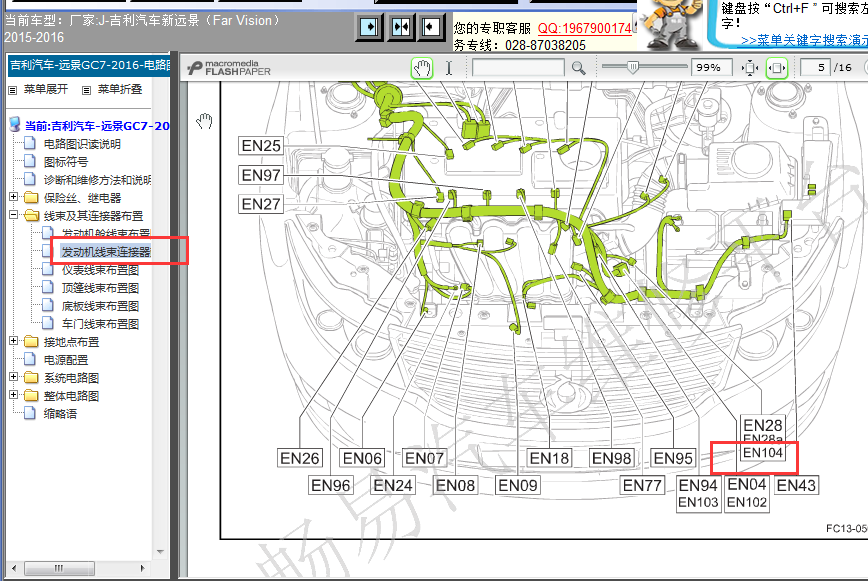Click the left sidebar horizontal scrollbar thumb
The image size is (868, 581).
pyautogui.click(x=59, y=568)
